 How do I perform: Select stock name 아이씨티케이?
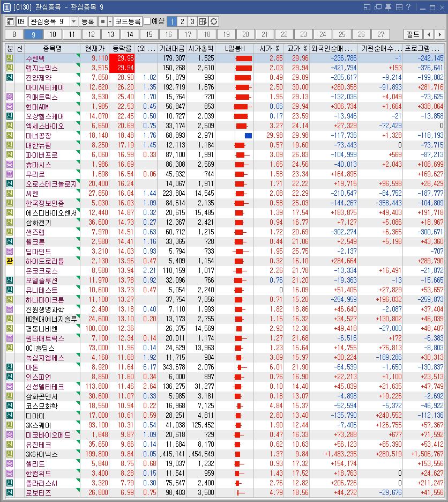tap(45, 87)
